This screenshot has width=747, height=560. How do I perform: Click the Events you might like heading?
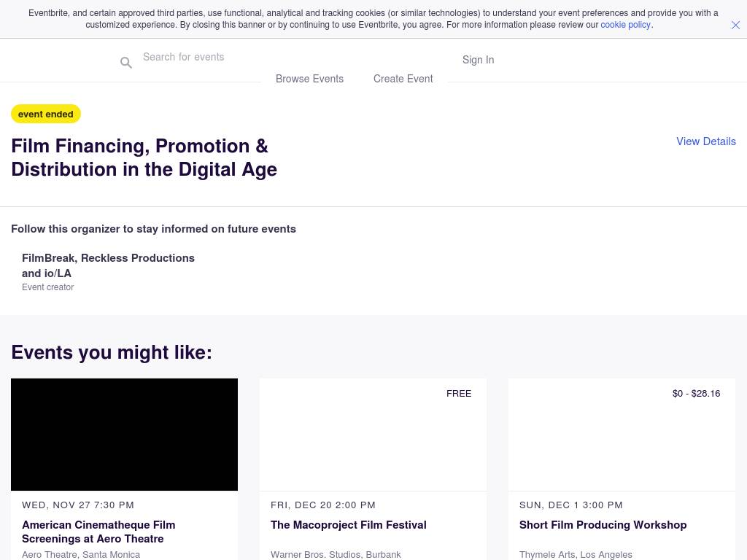[112, 352]
